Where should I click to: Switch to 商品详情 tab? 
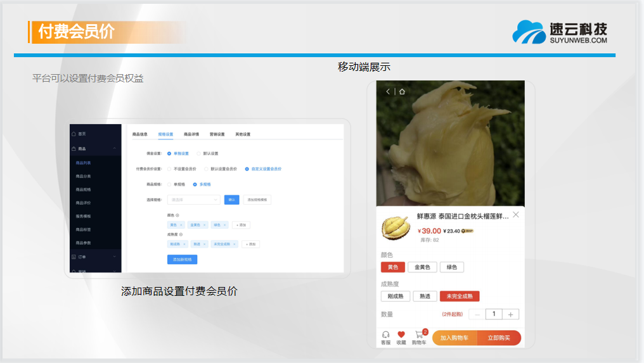pyautogui.click(x=191, y=134)
